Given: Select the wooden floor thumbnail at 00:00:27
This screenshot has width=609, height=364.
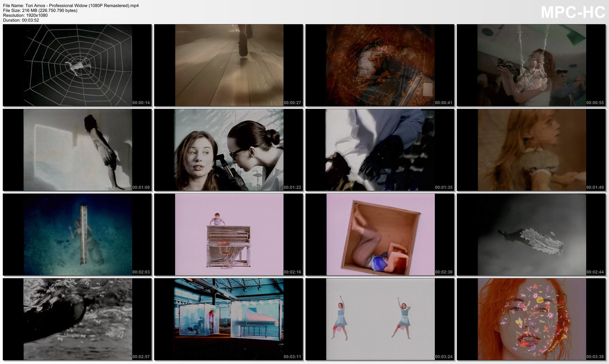Looking at the screenshot, I should point(228,65).
